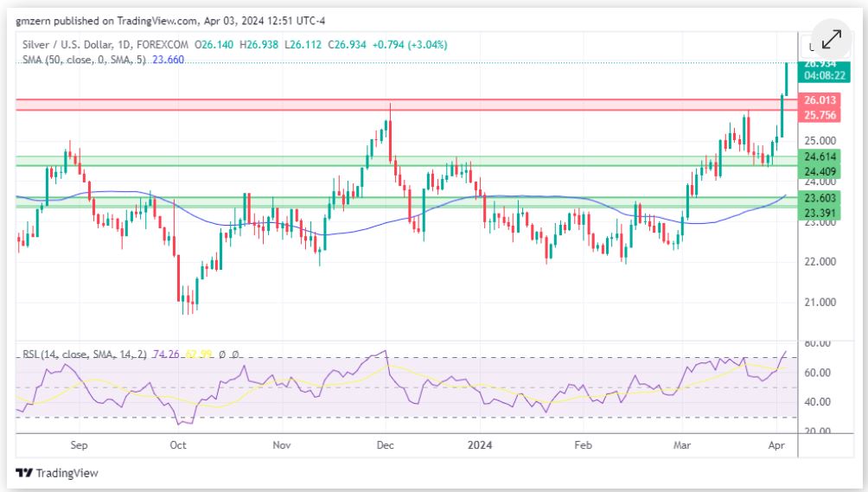868x492 pixels.
Task: Click the red 26.013 resistance price tag
Action: (x=819, y=100)
